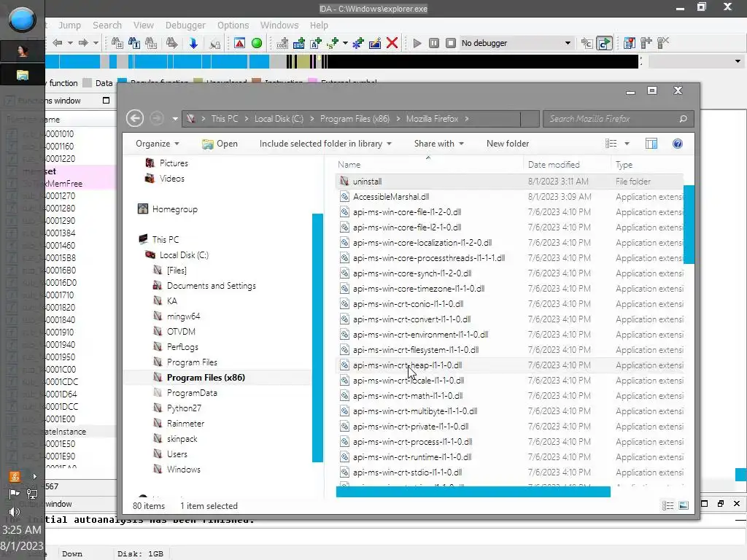Screen dimensions: 747x560
Task: Click the file list horizontal scrollbar
Action: pyautogui.click(x=473, y=492)
